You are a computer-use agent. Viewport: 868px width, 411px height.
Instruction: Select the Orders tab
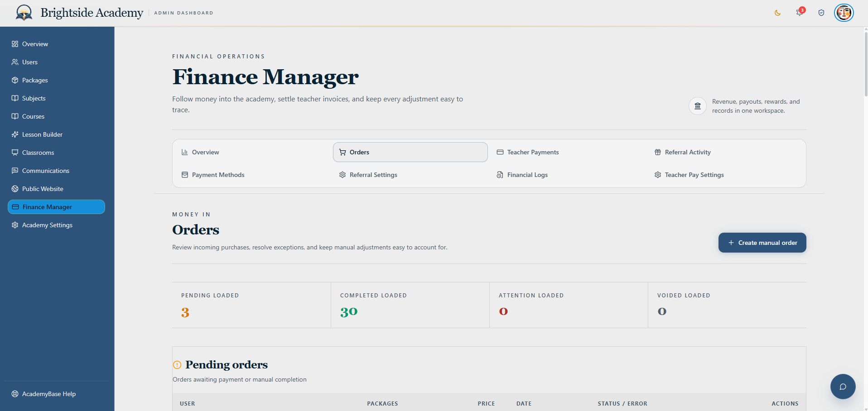(410, 152)
